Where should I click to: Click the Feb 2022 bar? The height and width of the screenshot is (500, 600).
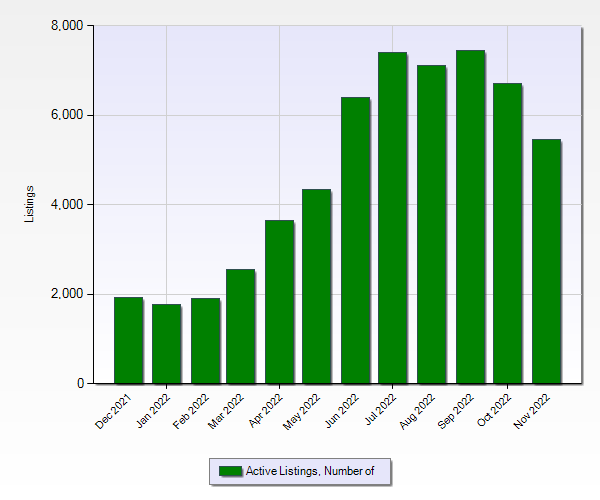coord(204,341)
